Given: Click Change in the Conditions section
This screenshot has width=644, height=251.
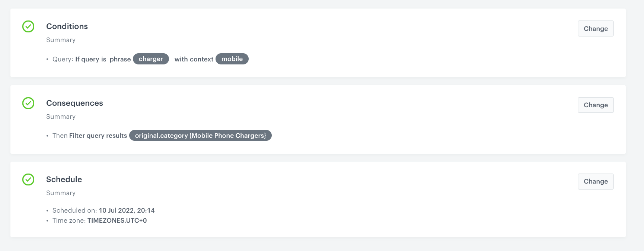Looking at the screenshot, I should click(x=595, y=28).
